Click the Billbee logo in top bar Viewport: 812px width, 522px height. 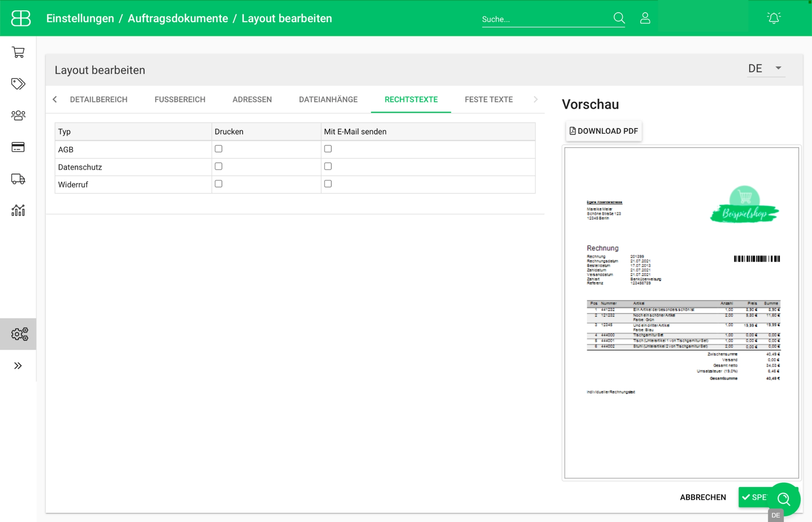(x=21, y=18)
